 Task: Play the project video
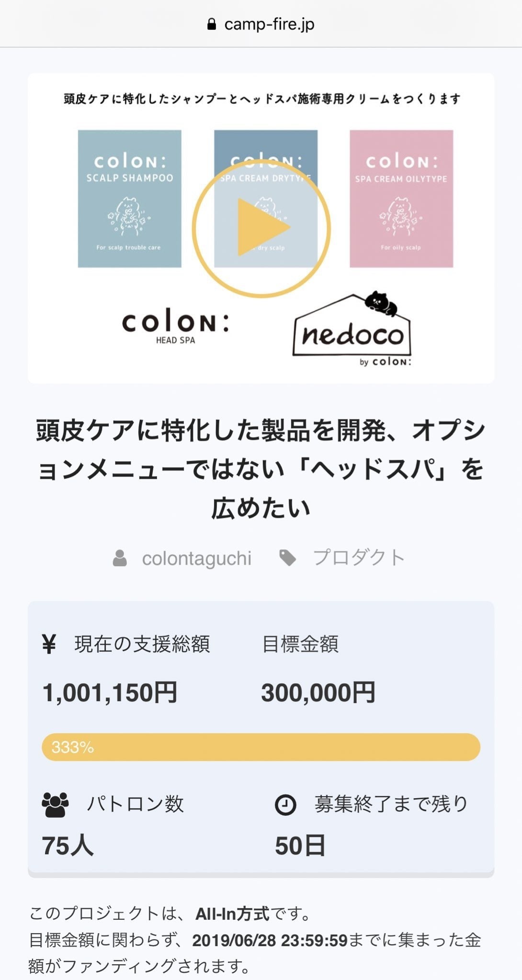coord(261,228)
